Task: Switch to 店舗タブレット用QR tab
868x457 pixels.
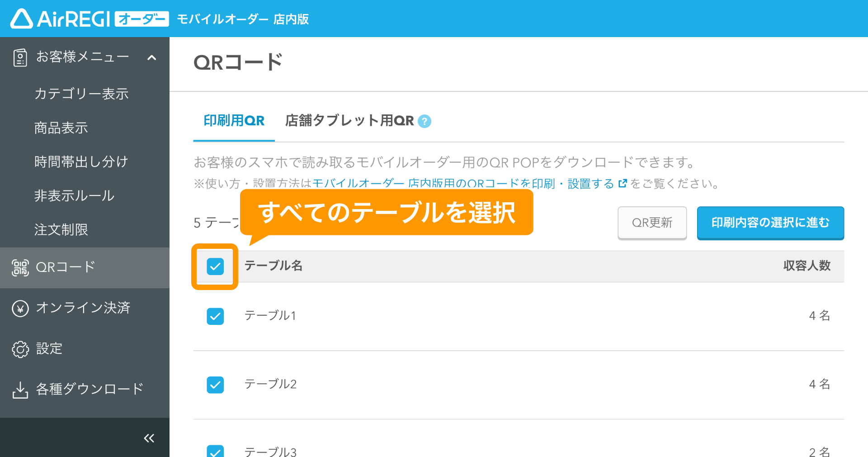Action: [349, 121]
